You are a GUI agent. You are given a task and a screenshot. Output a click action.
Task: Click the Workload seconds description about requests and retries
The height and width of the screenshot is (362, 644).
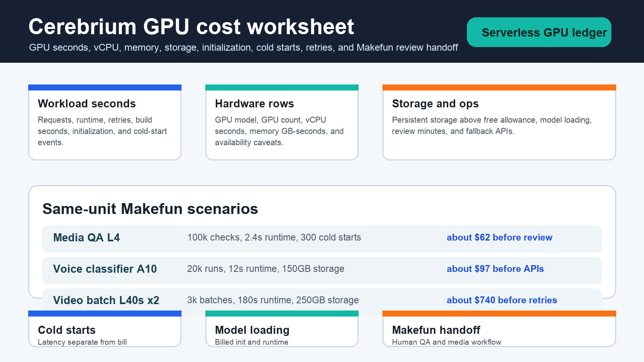point(102,131)
